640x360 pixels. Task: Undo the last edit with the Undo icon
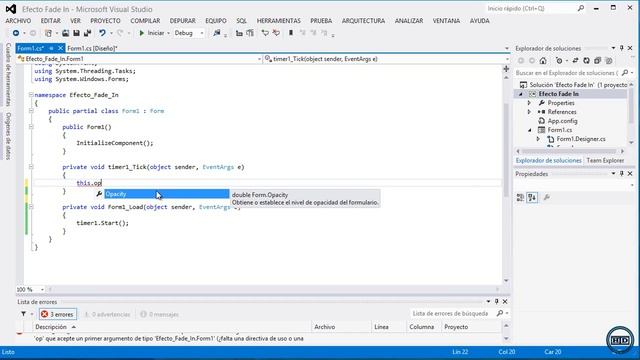[x=102, y=33]
